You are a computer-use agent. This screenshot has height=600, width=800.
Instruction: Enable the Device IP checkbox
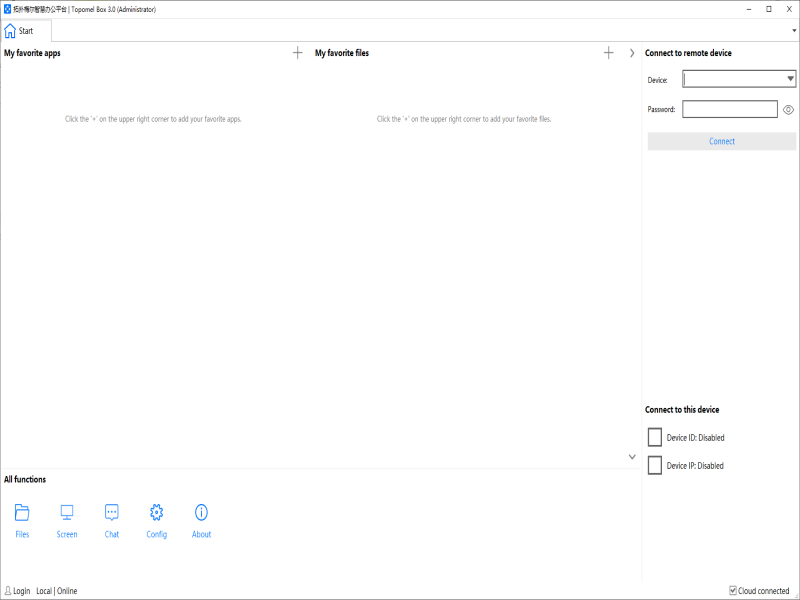tap(655, 465)
